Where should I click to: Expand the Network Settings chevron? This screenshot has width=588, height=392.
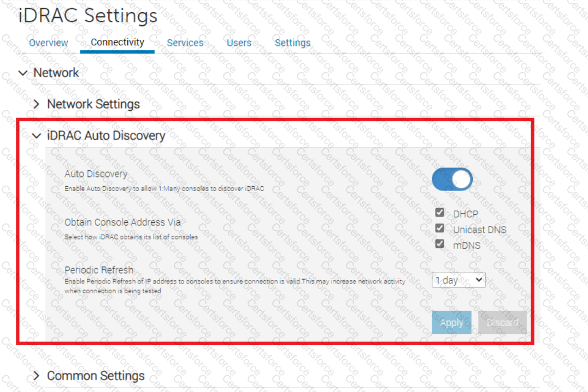tap(36, 104)
